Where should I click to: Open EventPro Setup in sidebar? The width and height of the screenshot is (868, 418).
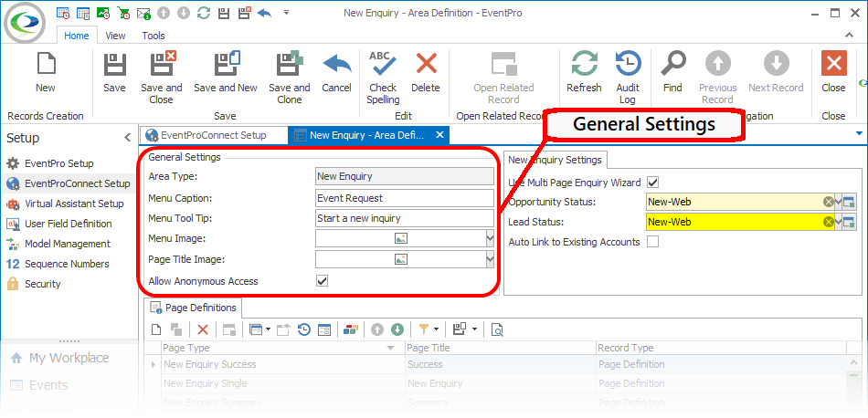coord(59,163)
